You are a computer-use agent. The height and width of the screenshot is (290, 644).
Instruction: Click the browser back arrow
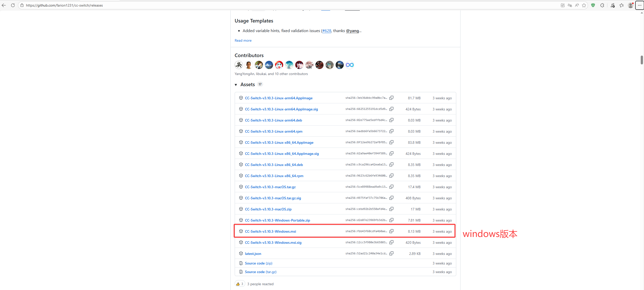(x=4, y=5)
